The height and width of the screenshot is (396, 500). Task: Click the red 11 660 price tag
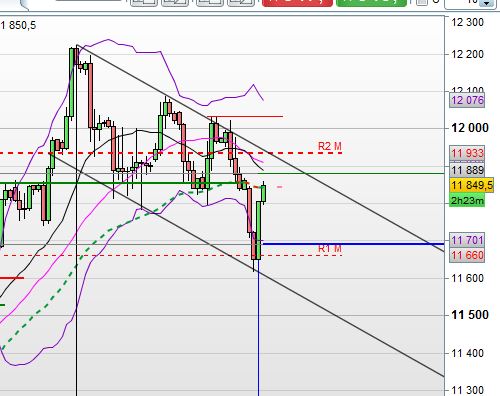pyautogui.click(x=467, y=255)
